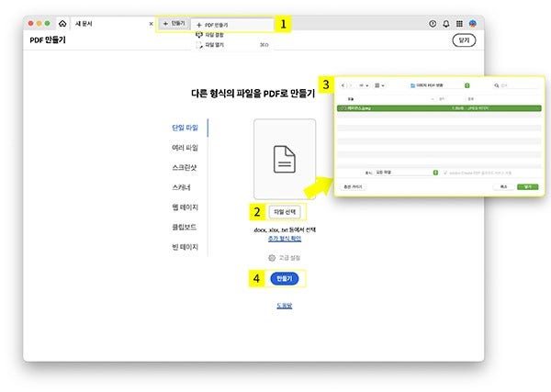The height and width of the screenshot is (392, 551).
Task: Open the folder location popup in file dialog
Action: [x=439, y=85]
